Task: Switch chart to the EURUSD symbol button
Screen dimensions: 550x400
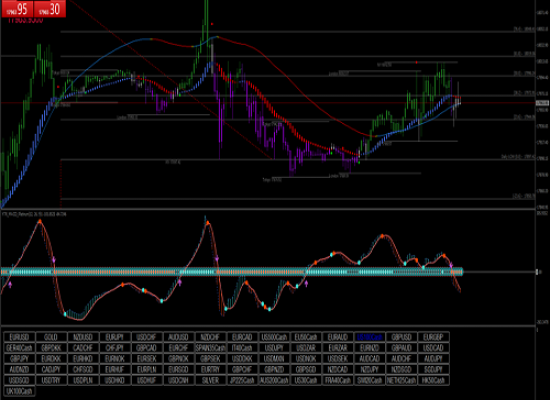Action: (19, 337)
